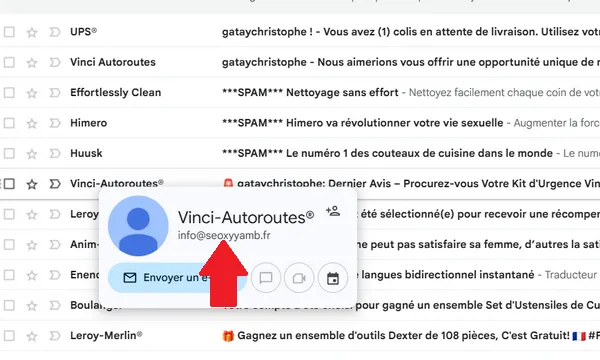Image resolution: width=600 pixels, height=360 pixels.
Task: Mark Vinci Autoroutes email as important
Action: [x=55, y=62]
